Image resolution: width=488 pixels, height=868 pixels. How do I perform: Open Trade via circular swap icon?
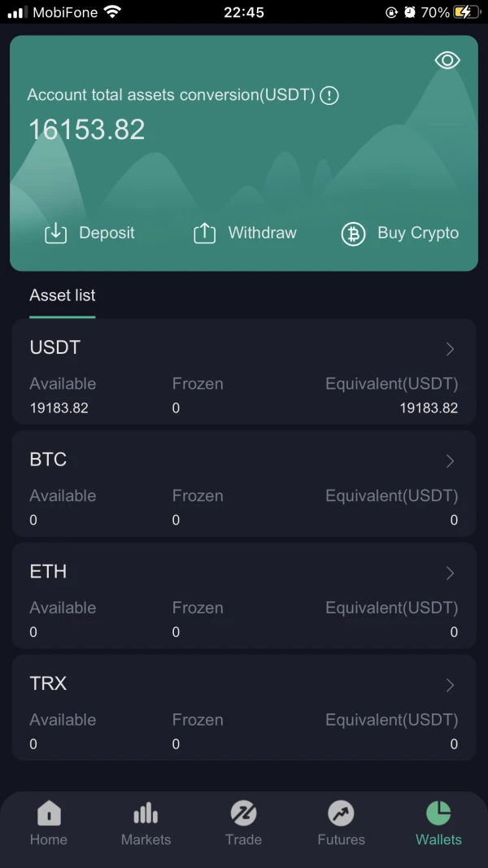click(x=243, y=813)
